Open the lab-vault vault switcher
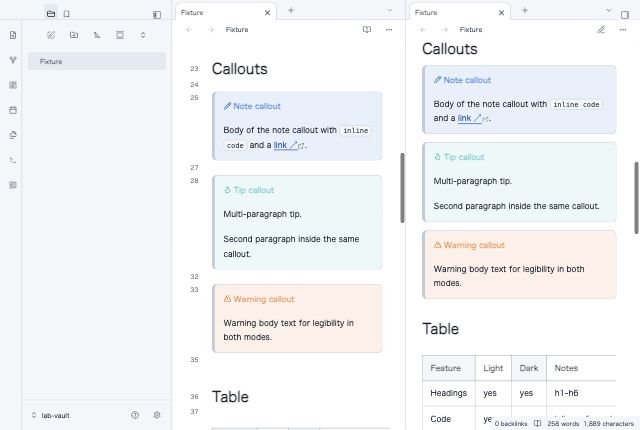The height and width of the screenshot is (430, 640). [51, 415]
